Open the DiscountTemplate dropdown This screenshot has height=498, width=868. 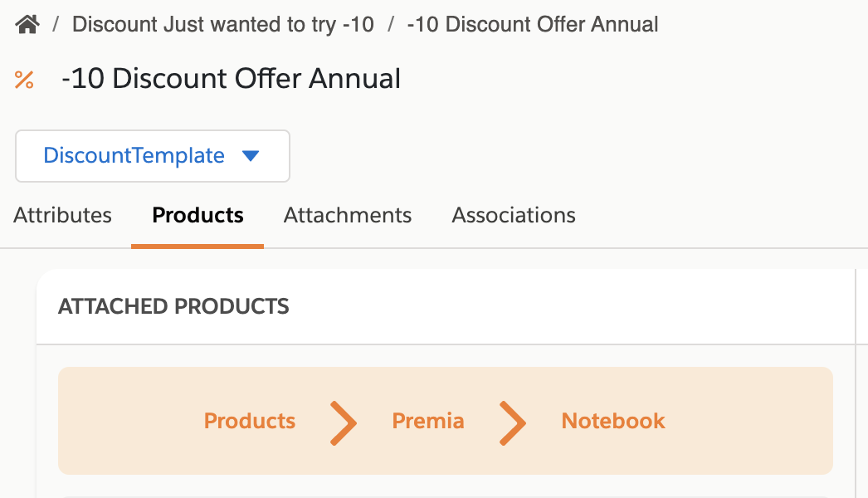[152, 156]
